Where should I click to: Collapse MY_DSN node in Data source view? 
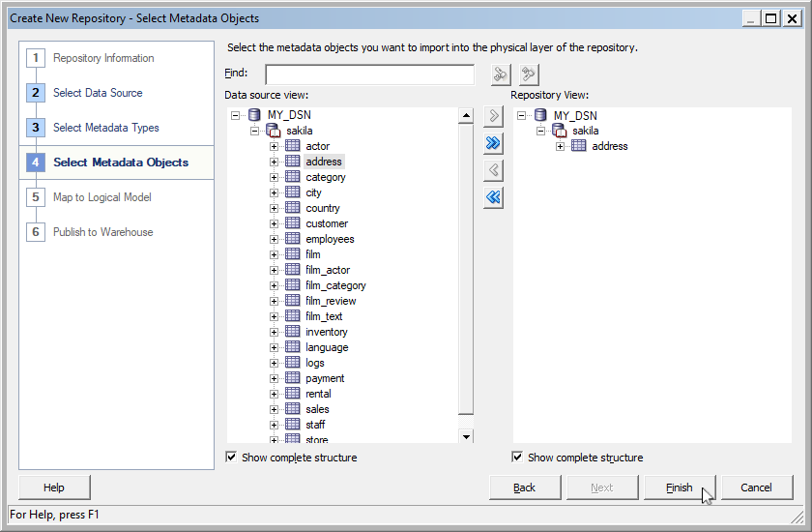coord(236,115)
